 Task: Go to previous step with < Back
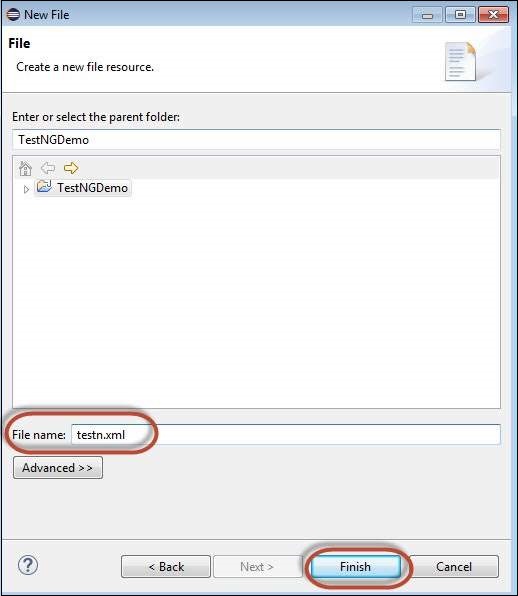(x=166, y=567)
